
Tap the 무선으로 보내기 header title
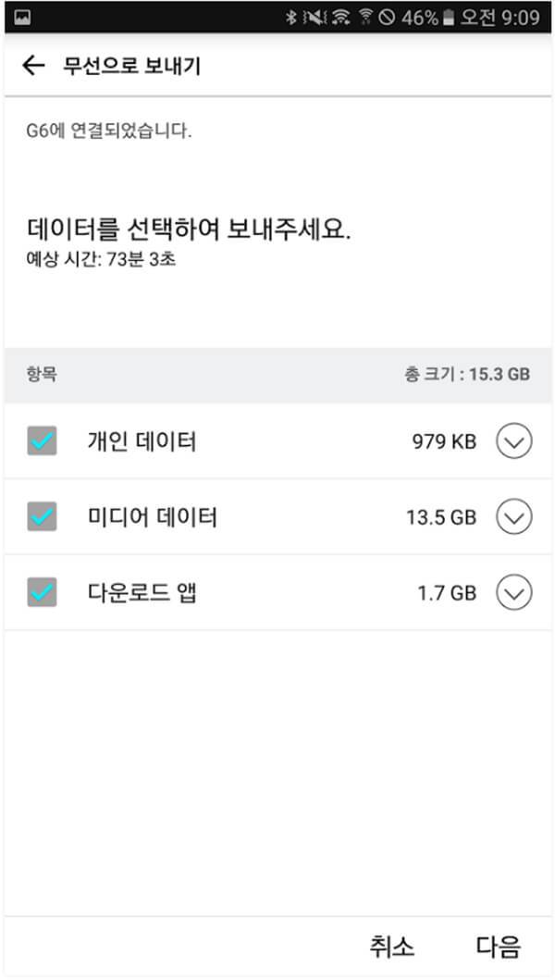(131, 65)
